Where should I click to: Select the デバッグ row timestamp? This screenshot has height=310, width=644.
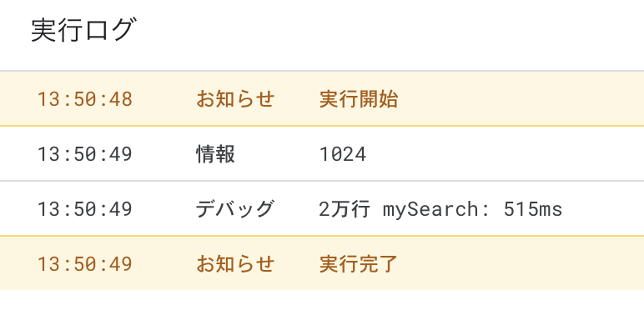(85, 208)
